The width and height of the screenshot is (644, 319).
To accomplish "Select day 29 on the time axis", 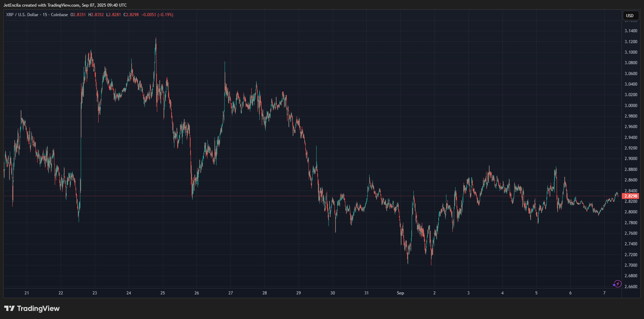I will (299, 293).
